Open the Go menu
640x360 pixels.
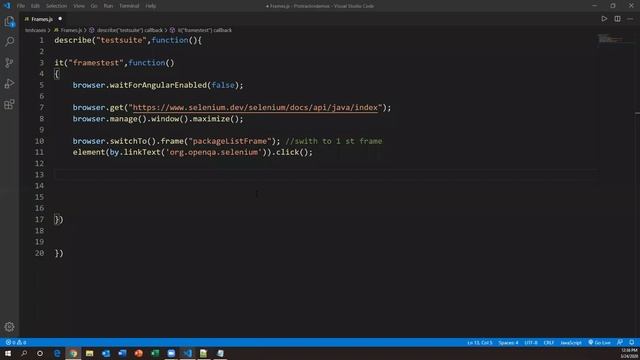tap(94, 6)
